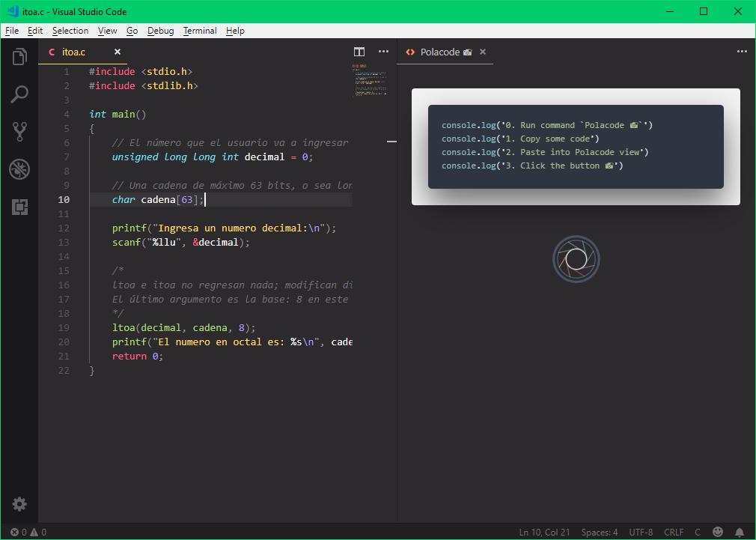Open the Selection menu
The width and height of the screenshot is (756, 540).
tap(70, 31)
